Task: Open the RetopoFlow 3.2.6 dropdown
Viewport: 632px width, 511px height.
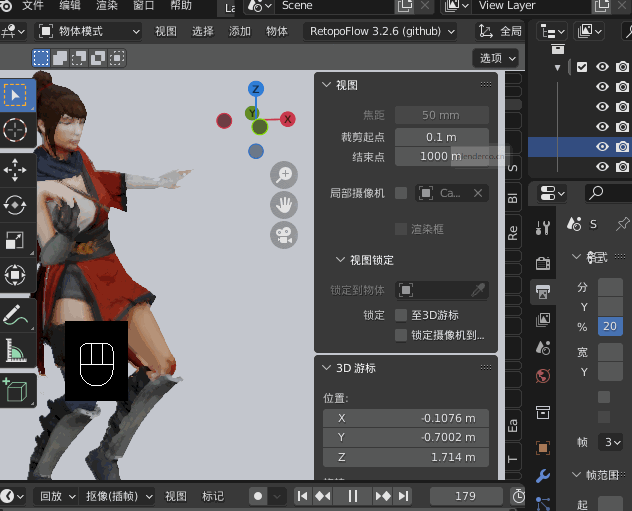Action: pos(380,31)
